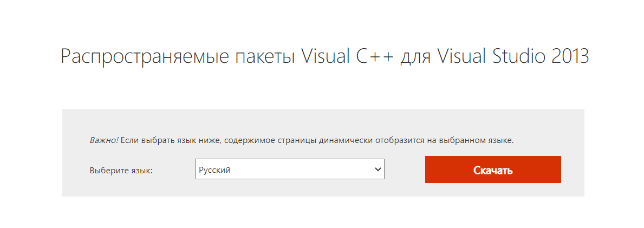Click the red Скачать download button
Screen dimensions: 644x228
493,170
